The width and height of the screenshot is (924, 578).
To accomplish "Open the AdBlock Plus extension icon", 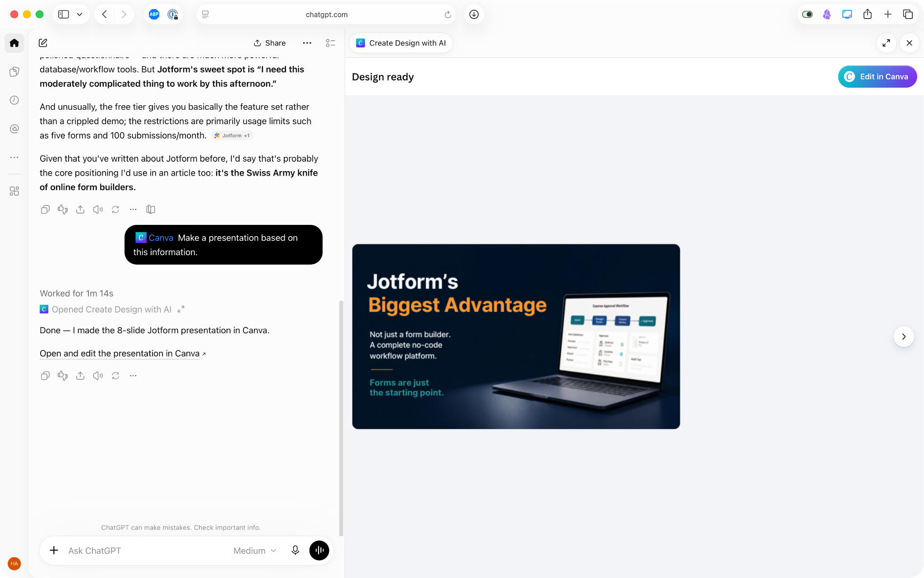I will click(x=154, y=14).
